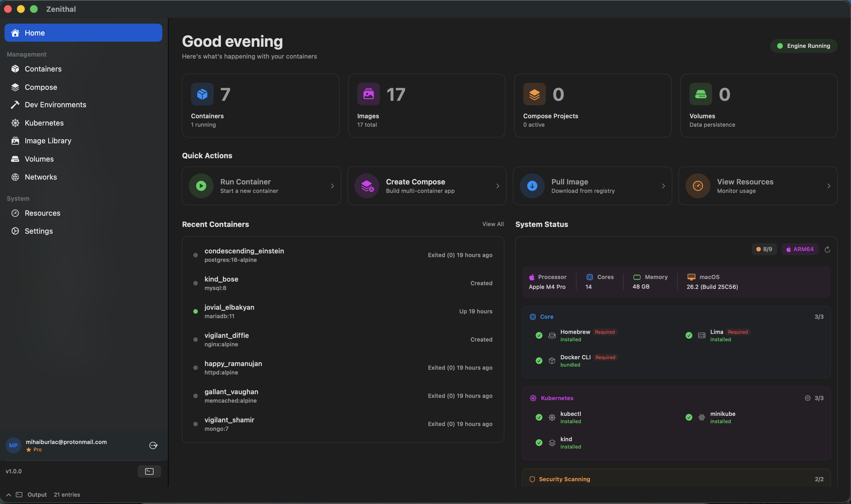
Task: Select the Networks icon in the sidebar
Action: click(15, 177)
